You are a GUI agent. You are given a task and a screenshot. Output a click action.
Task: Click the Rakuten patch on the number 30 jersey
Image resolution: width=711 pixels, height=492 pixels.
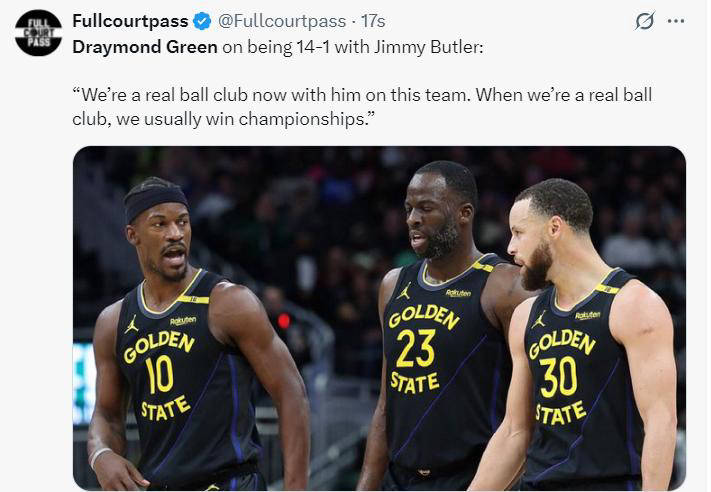587,315
